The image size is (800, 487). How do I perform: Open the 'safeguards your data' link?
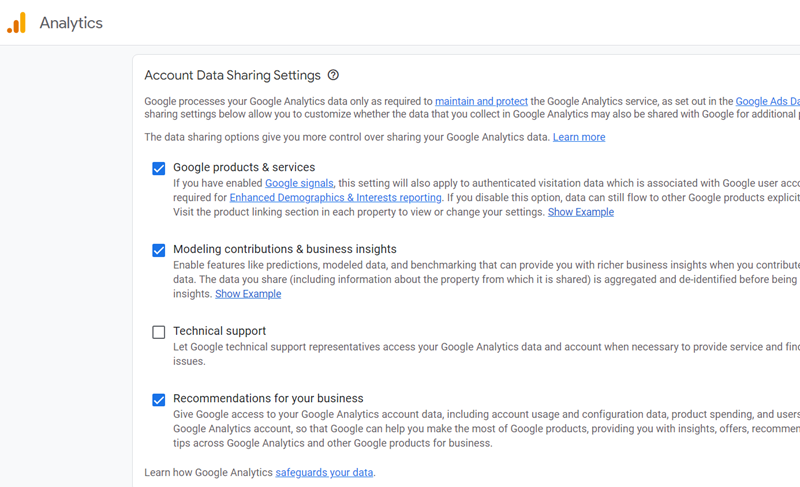click(324, 473)
